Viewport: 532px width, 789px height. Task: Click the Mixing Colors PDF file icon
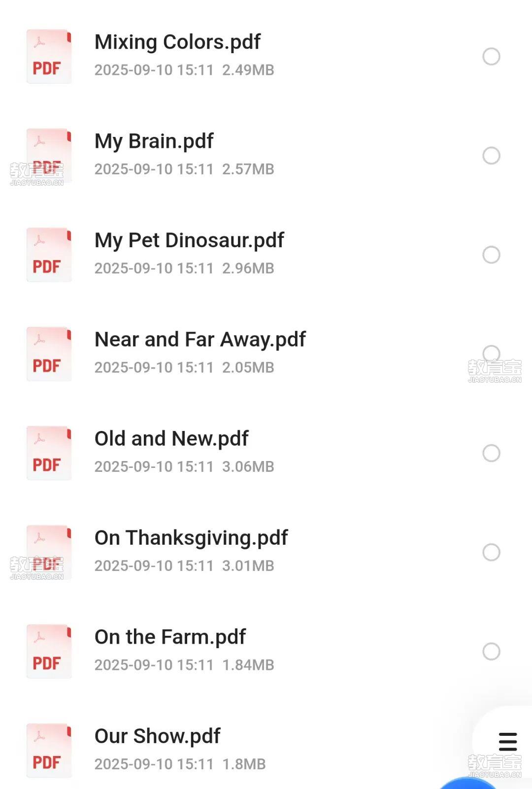pyautogui.click(x=49, y=57)
